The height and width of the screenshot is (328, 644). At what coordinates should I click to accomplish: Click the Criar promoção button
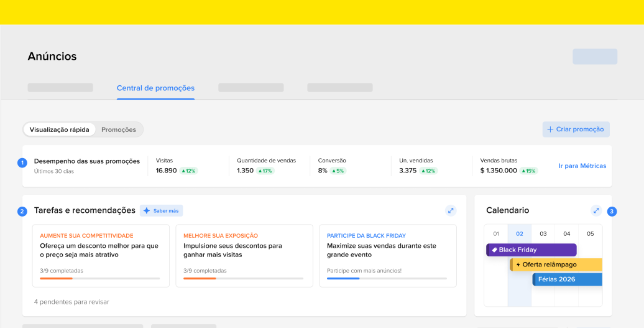pos(576,129)
